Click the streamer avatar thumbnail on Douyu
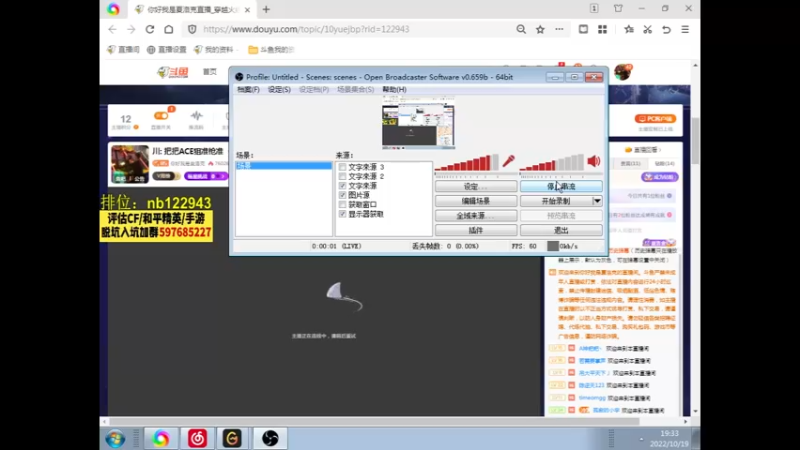Screen dimensions: 800x450 [130, 164]
